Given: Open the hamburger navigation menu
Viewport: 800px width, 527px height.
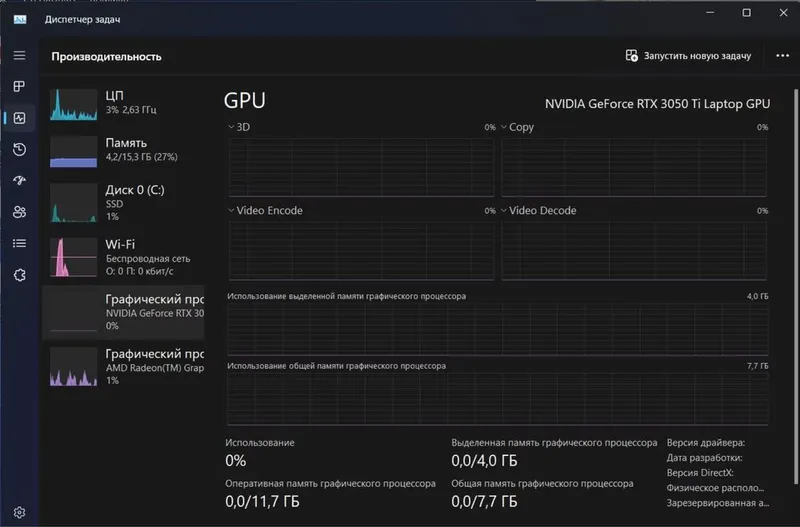Looking at the screenshot, I should pyautogui.click(x=19, y=55).
